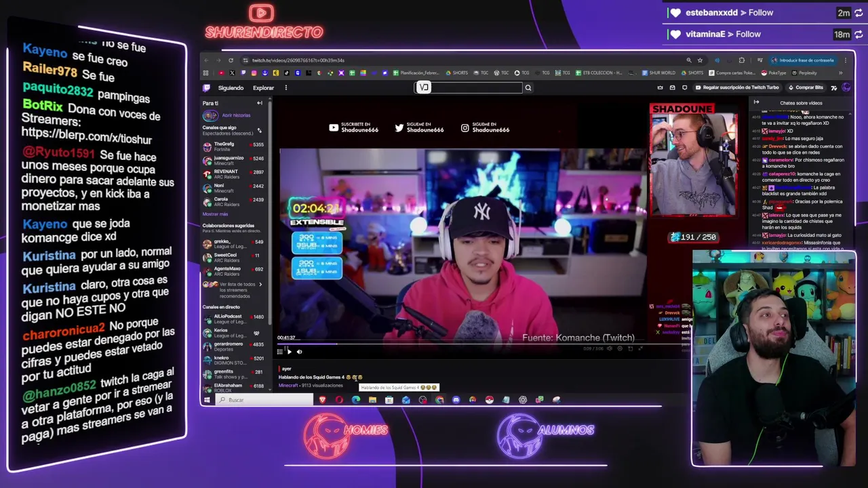
Task: Open Instagram bookmark in bookmarks bar
Action: (x=254, y=73)
